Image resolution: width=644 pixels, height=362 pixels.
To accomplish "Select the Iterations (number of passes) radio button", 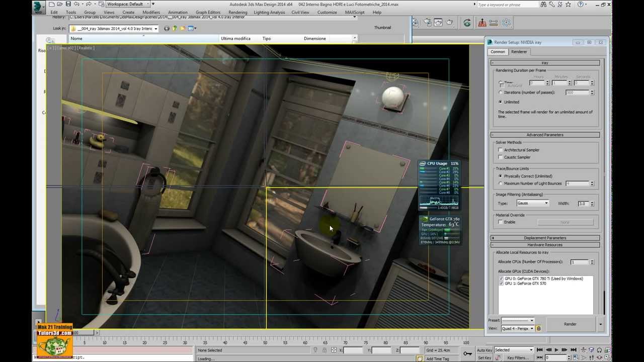I will pos(501,93).
